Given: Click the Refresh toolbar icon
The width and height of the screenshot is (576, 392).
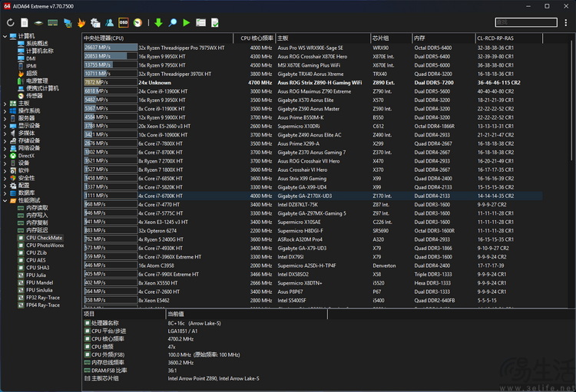Looking at the screenshot, I should 11,23.
